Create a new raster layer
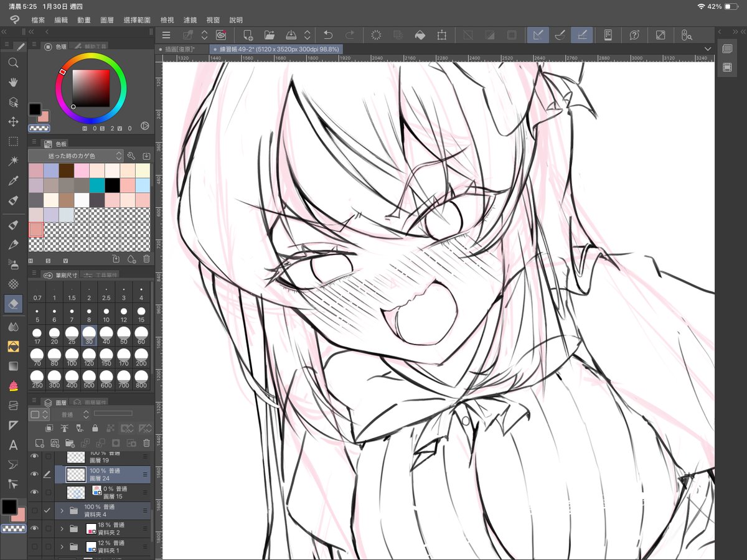747x560 pixels. pos(39,443)
